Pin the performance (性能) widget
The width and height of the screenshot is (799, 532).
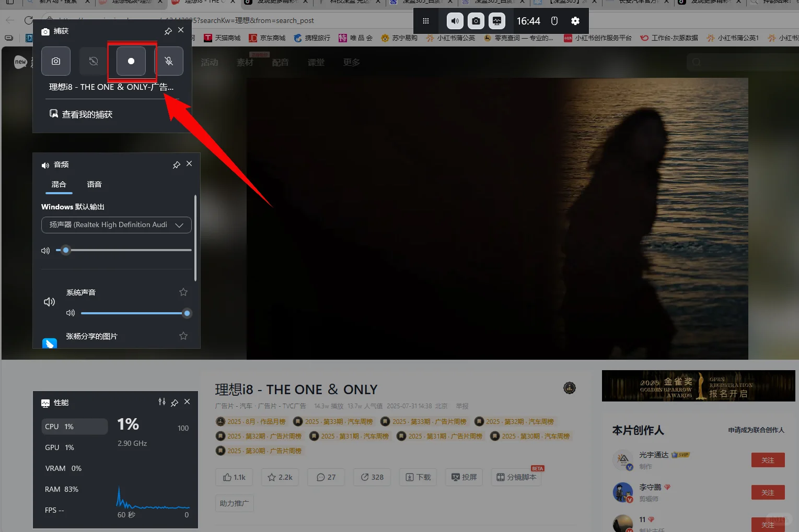[x=175, y=403]
